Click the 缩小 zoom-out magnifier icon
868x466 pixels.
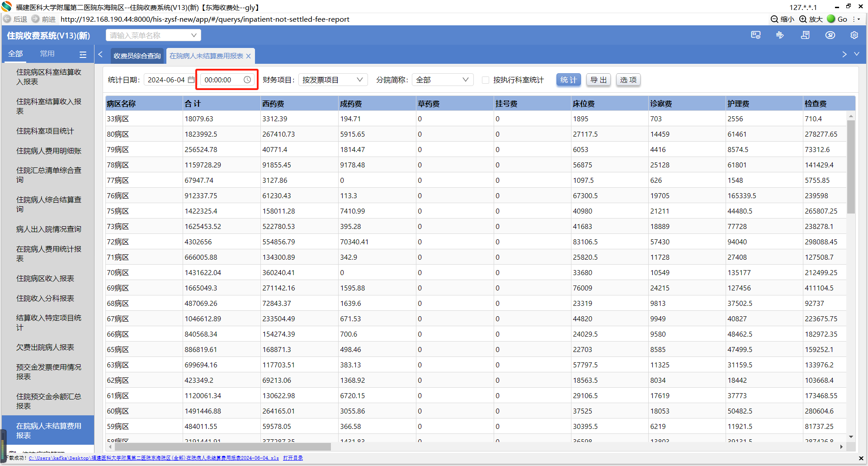coord(774,19)
